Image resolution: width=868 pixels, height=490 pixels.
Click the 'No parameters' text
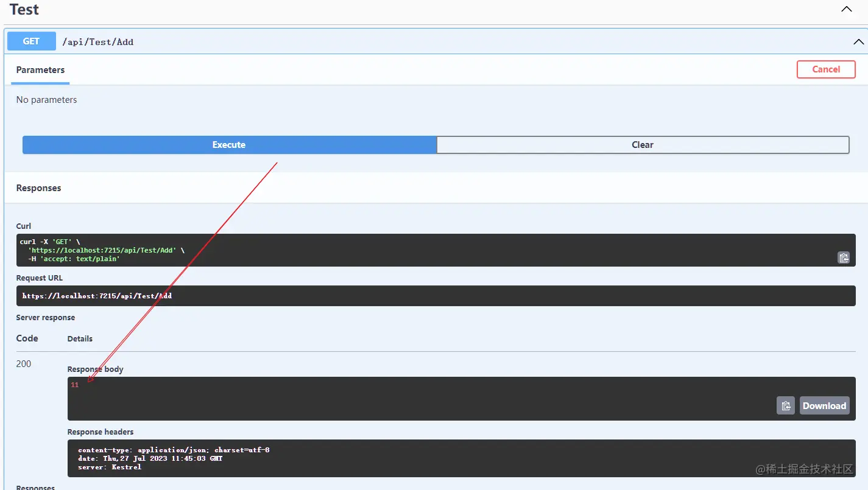(46, 100)
